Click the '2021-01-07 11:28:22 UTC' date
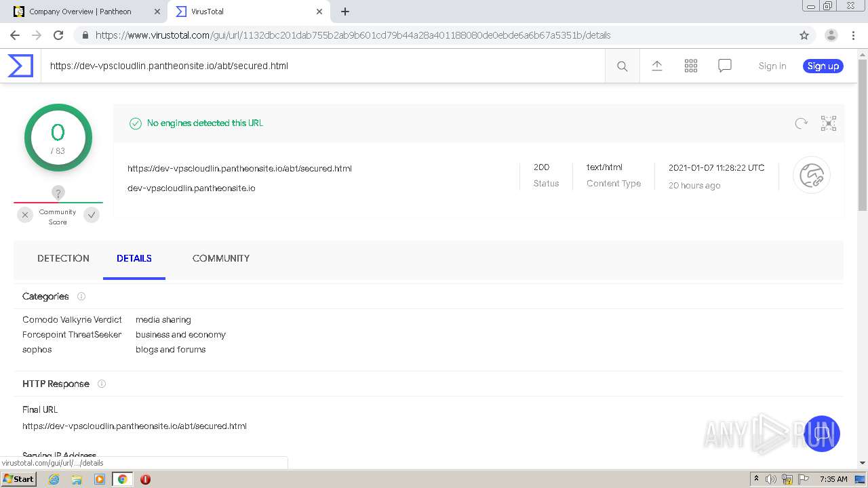Screen dimensions: 868x488 pos(716,167)
